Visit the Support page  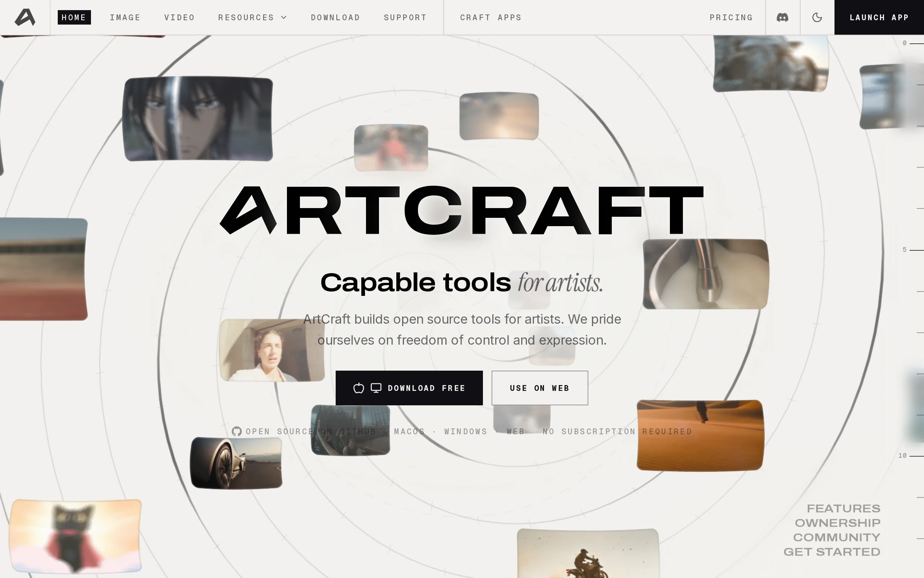(x=405, y=17)
